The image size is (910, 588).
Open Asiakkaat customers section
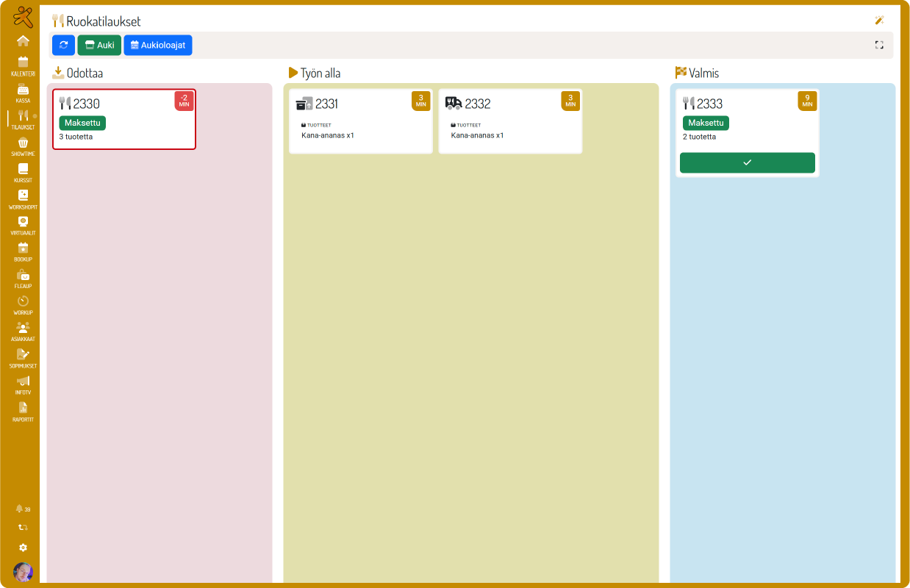[23, 331]
